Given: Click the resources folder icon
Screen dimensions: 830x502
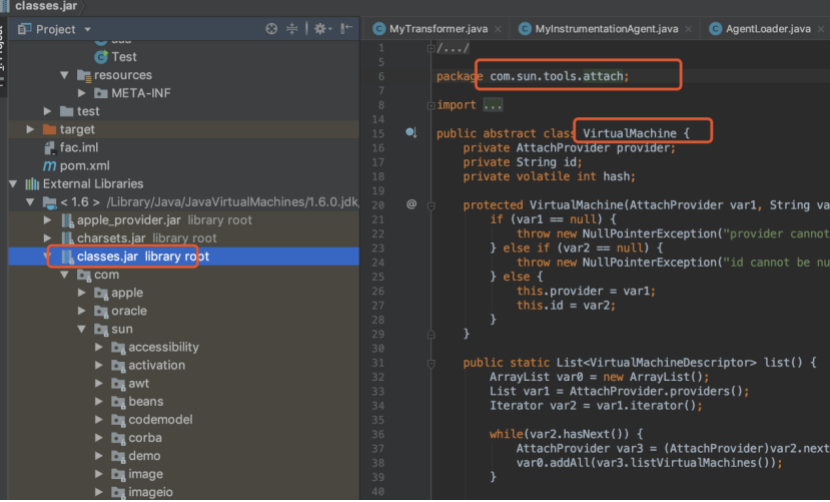Looking at the screenshot, I should pyautogui.click(x=84, y=75).
